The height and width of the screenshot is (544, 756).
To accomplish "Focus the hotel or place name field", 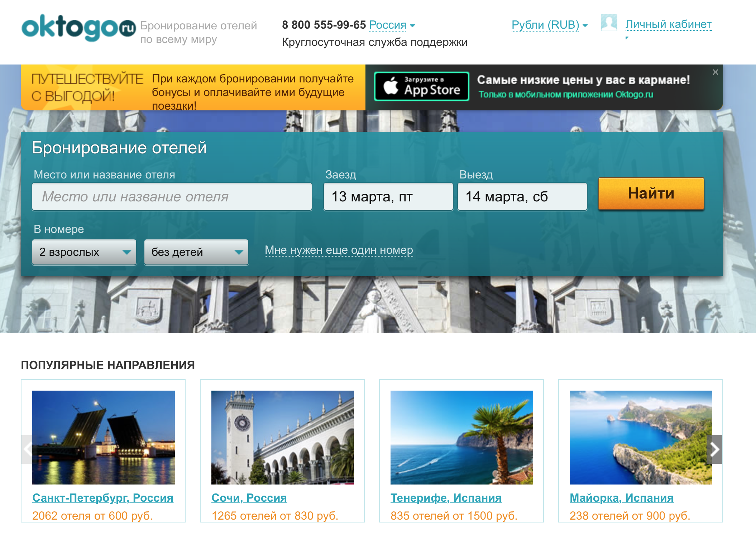I will point(172,197).
